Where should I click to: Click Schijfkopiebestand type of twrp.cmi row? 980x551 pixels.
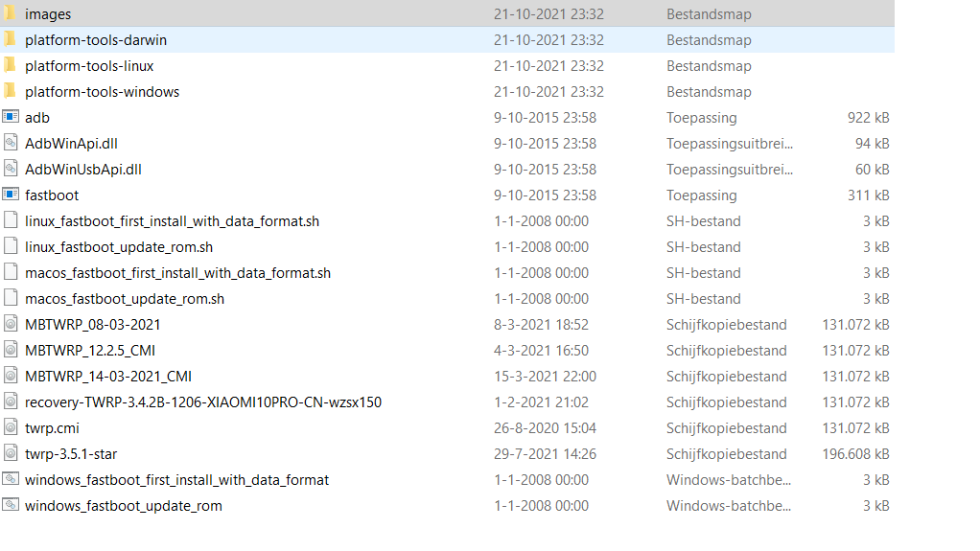click(x=726, y=428)
